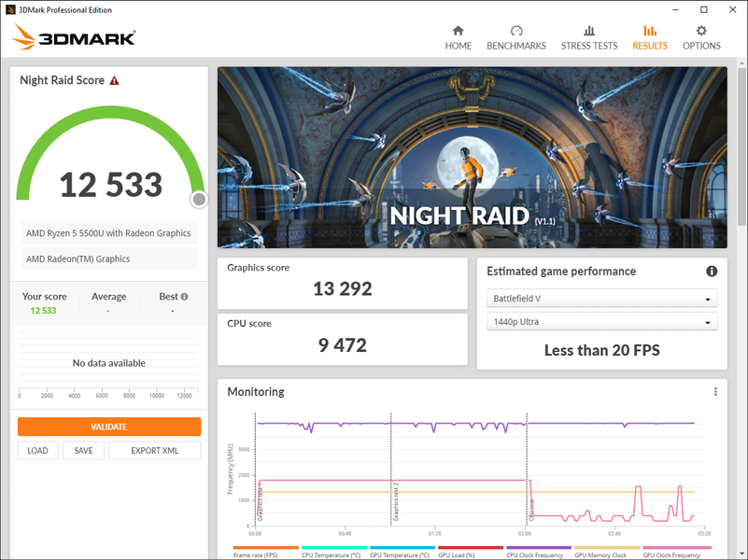The height and width of the screenshot is (560, 748).
Task: Click the No data available text
Action: coord(108,363)
